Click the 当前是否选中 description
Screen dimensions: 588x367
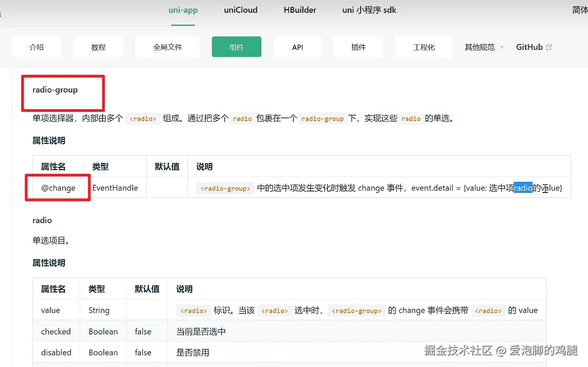coord(201,331)
